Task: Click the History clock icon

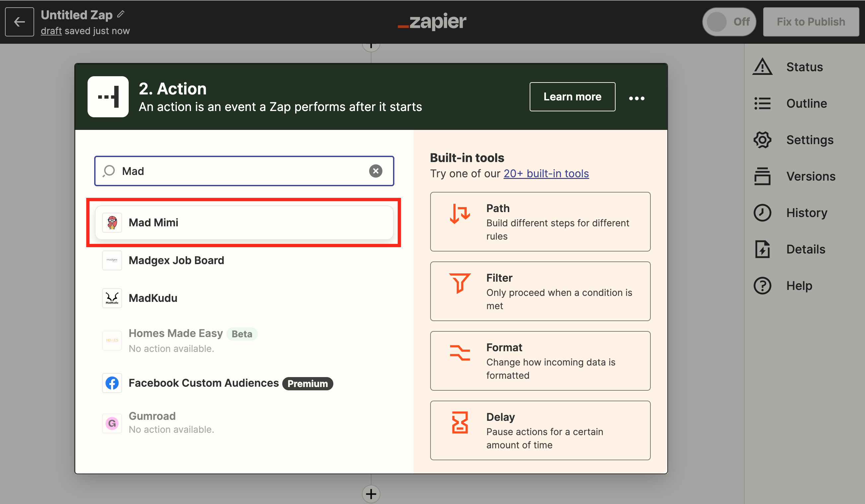Action: 763,213
